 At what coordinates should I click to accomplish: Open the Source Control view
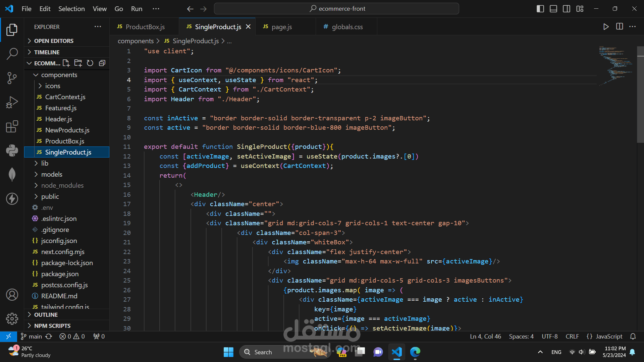[x=12, y=78]
